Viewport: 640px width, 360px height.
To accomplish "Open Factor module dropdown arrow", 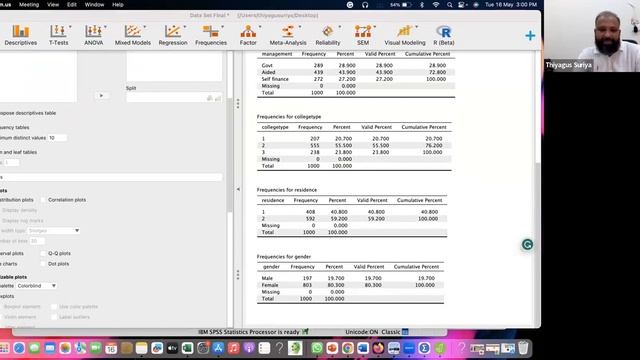I will tap(260, 27).
